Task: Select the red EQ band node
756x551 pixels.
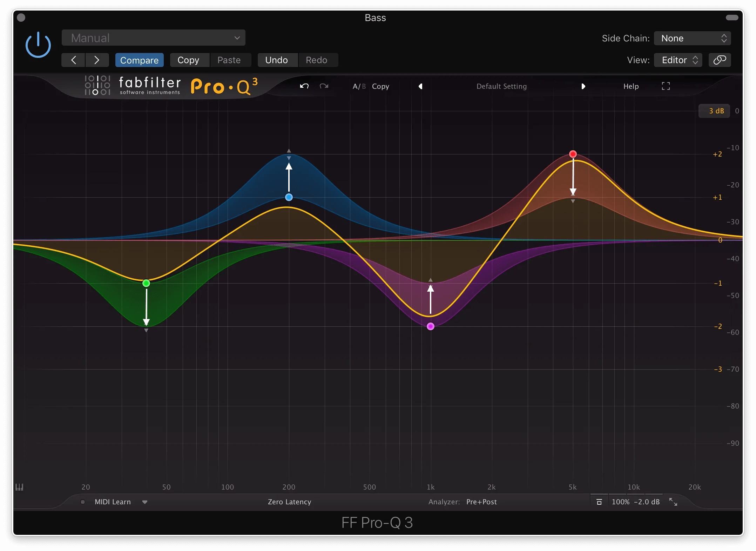Action: pyautogui.click(x=573, y=154)
